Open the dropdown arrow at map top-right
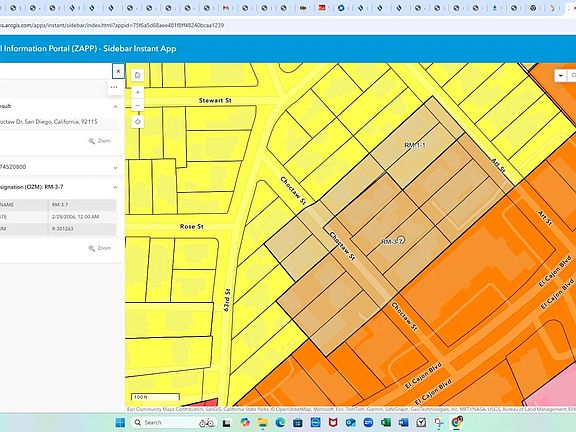 561,76
